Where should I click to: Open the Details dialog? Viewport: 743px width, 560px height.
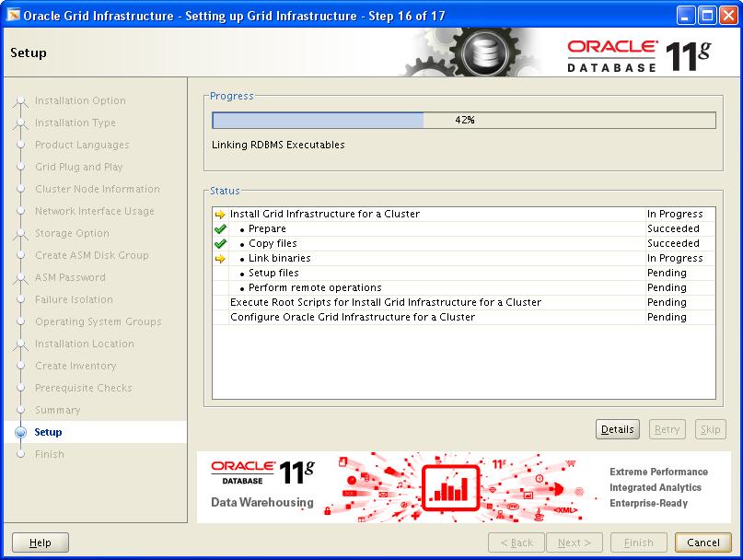[x=617, y=429]
